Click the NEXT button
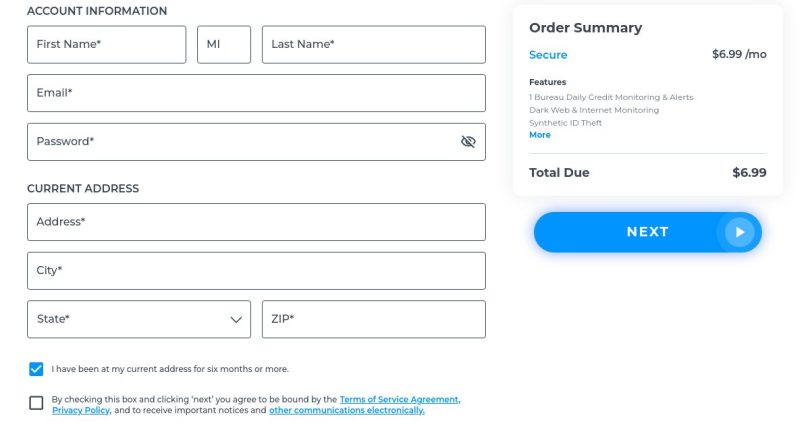The height and width of the screenshot is (424, 810). pyautogui.click(x=647, y=232)
